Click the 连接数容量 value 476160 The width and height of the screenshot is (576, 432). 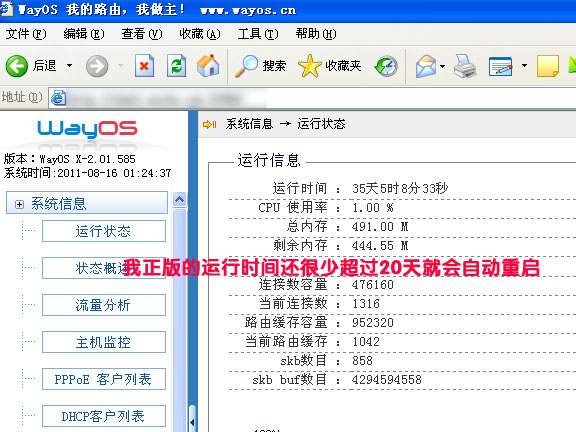click(x=372, y=285)
